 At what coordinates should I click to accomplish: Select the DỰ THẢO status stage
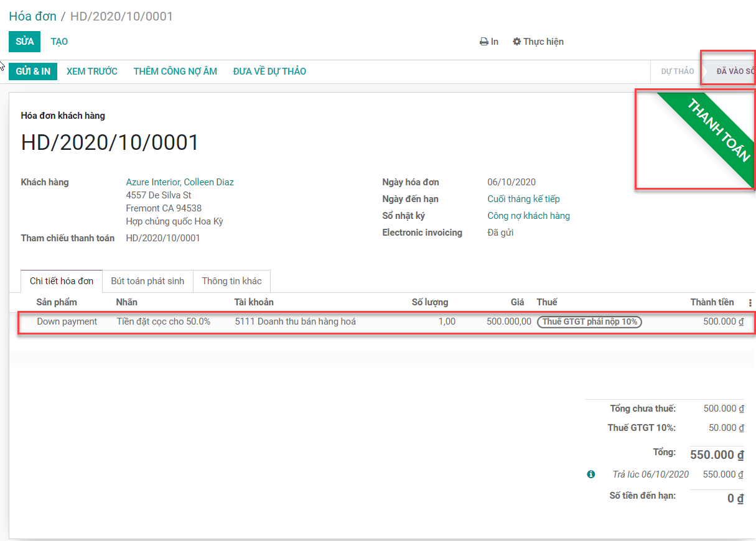677,72
